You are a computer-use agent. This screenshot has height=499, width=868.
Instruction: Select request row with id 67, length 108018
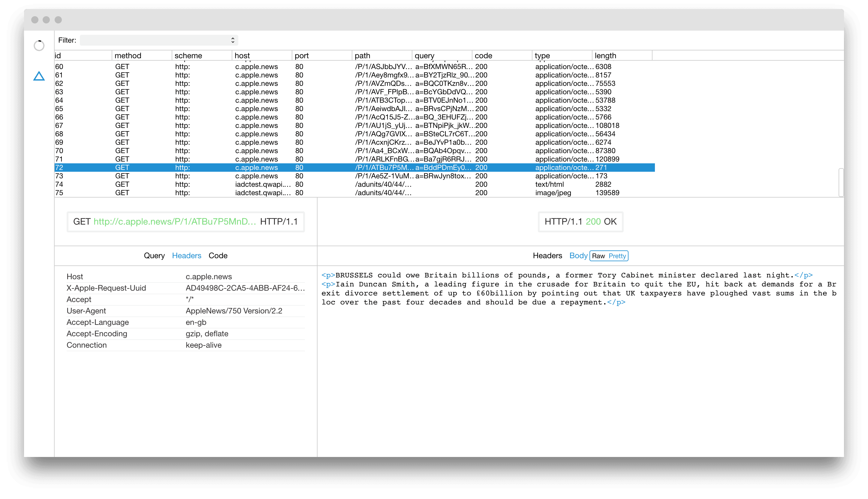354,126
